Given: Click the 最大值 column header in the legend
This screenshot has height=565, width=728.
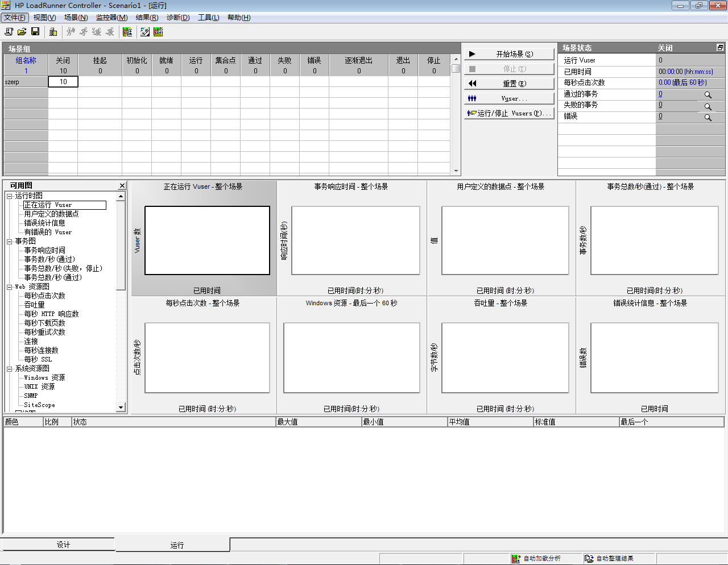Looking at the screenshot, I should pos(318,422).
